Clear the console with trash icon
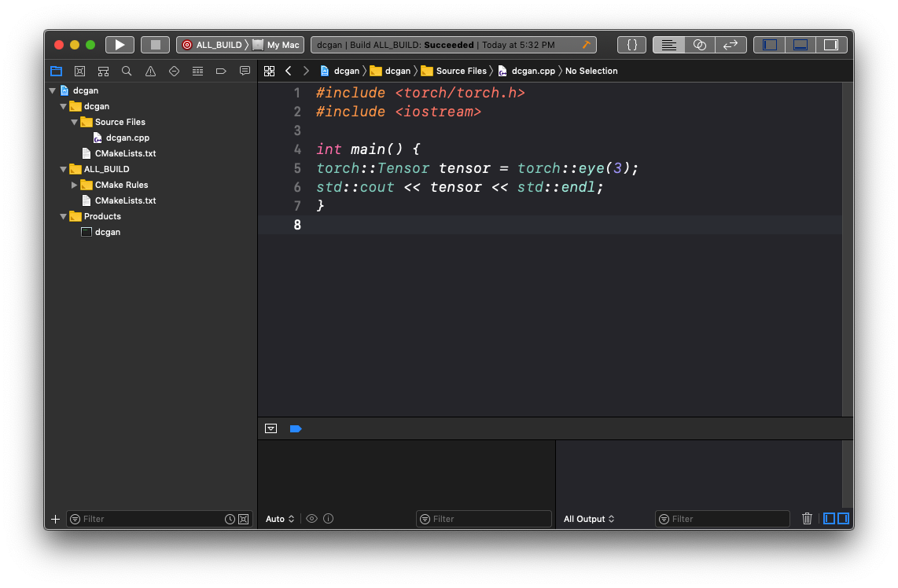The width and height of the screenshot is (898, 588). (807, 519)
